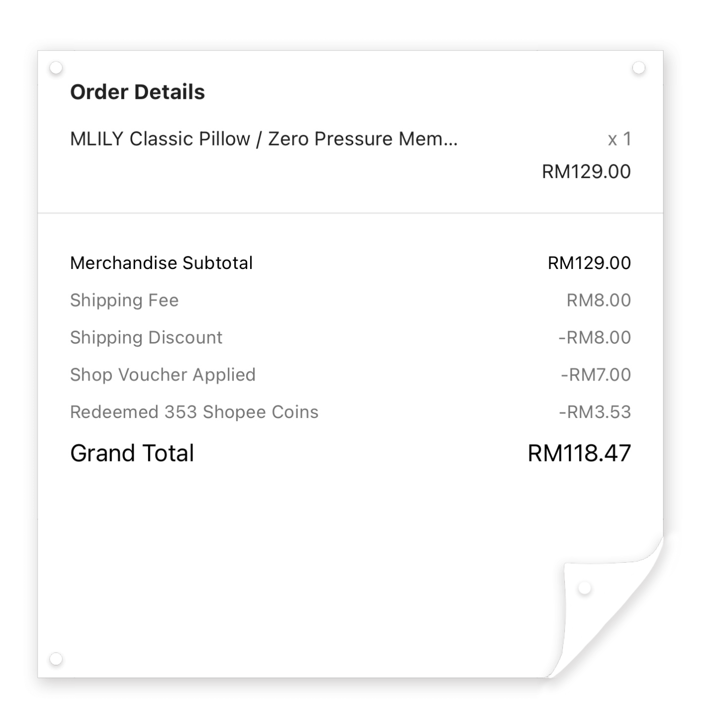Click the Grand Total amount RM118.47
Viewport: 701px width, 728px height.
pyautogui.click(x=579, y=453)
